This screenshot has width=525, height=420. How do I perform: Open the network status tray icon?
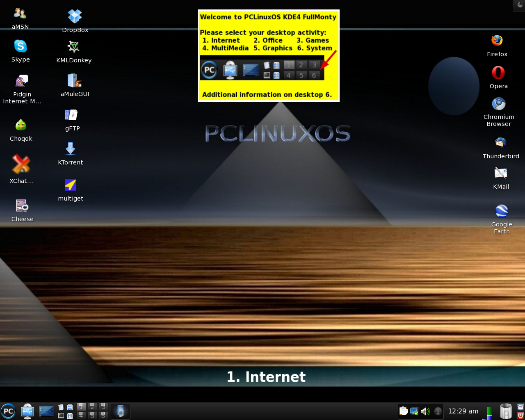pyautogui.click(x=414, y=411)
